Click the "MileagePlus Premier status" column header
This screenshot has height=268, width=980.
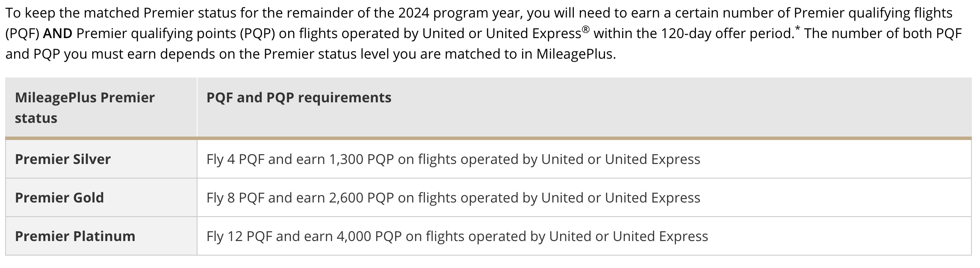click(x=85, y=107)
